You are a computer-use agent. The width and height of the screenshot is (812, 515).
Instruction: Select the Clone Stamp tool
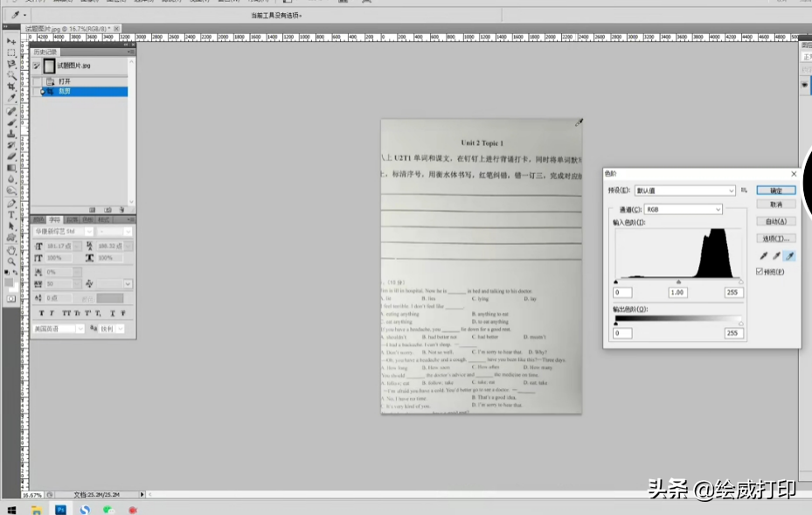(11, 134)
